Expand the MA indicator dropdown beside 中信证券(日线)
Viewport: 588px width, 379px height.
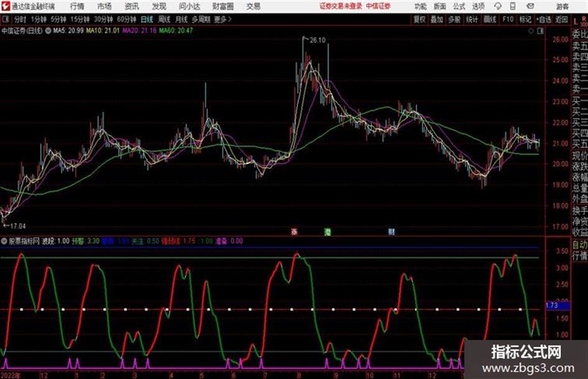point(48,30)
